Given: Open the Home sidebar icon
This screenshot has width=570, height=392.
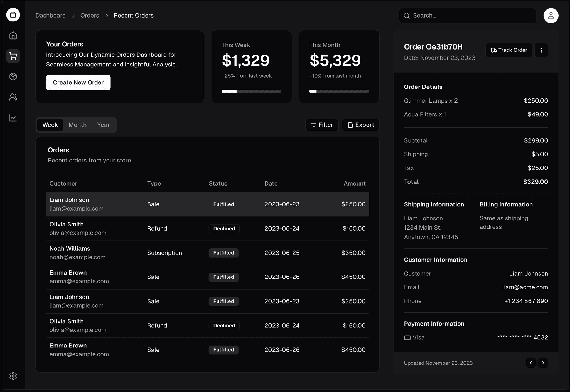Looking at the screenshot, I should coord(13,36).
